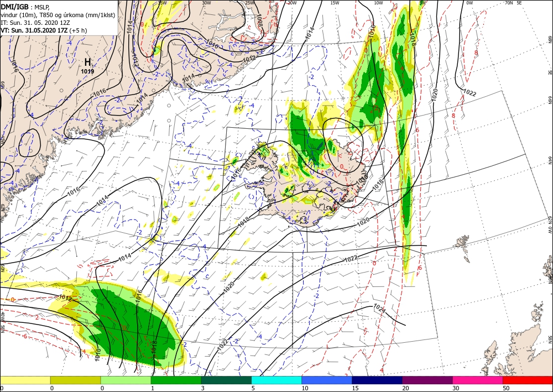
Task: Click the pink legend swatch
Action: [478, 380]
